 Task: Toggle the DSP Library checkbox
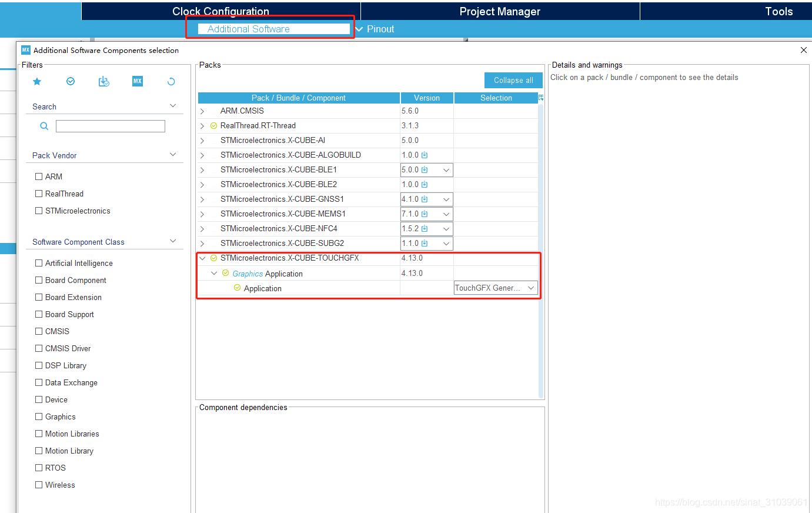[x=39, y=365]
